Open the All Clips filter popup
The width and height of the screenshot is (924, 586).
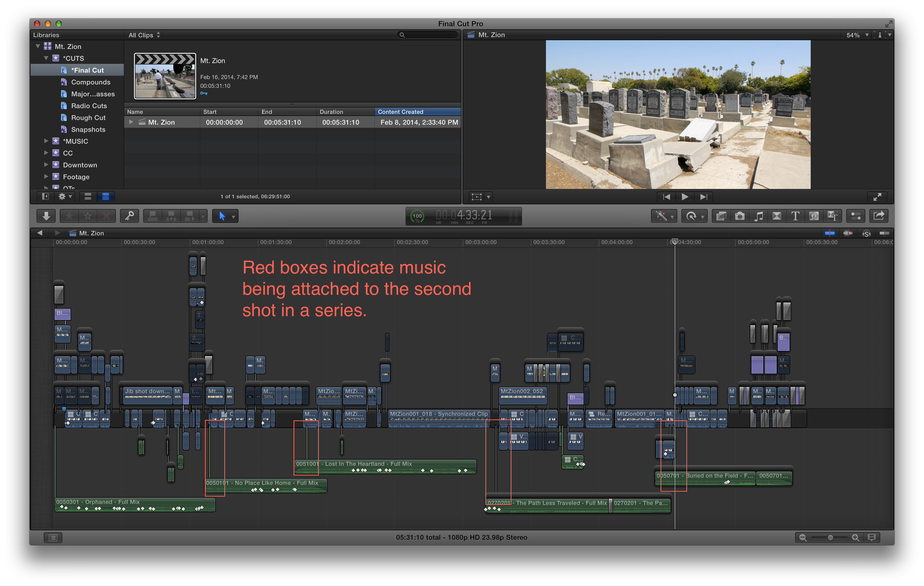coord(144,35)
